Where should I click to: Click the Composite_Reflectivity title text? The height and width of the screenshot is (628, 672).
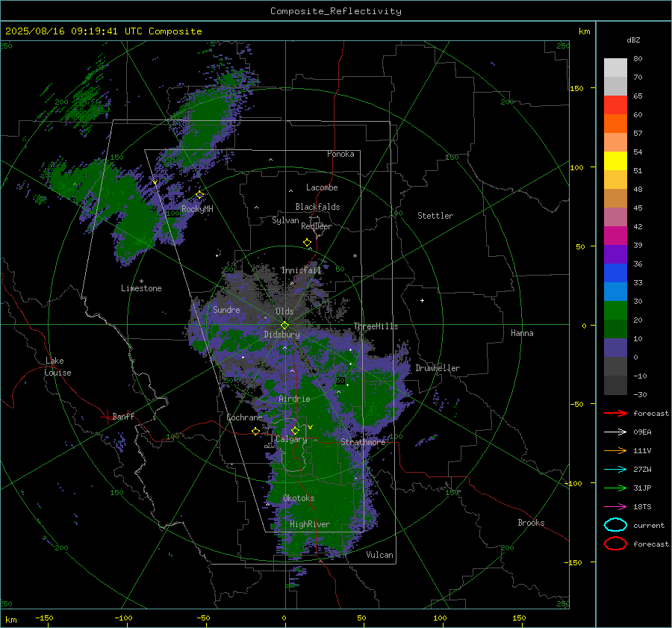pos(336,11)
